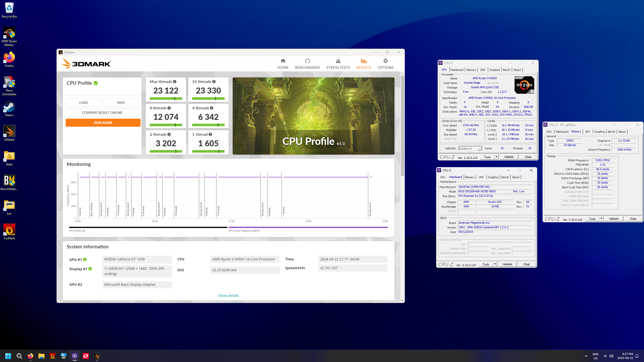Click 1-thread score progress bar
This screenshot has width=644, height=362.
pyautogui.click(x=208, y=151)
